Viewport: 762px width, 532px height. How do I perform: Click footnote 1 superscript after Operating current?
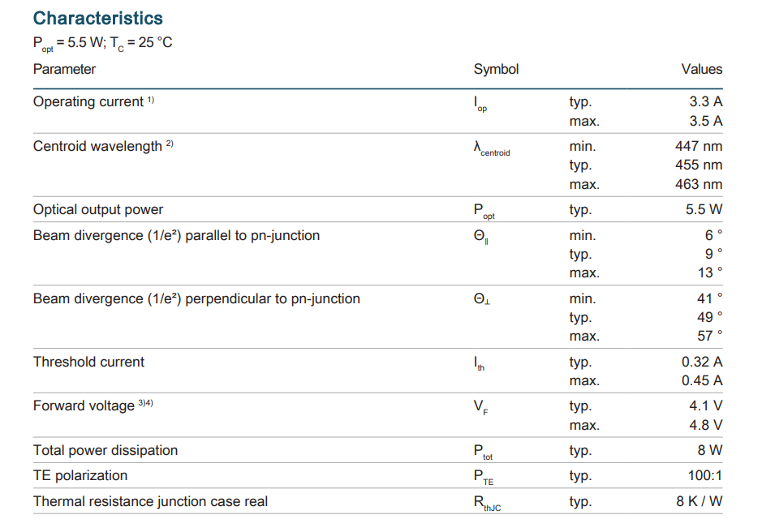151,100
